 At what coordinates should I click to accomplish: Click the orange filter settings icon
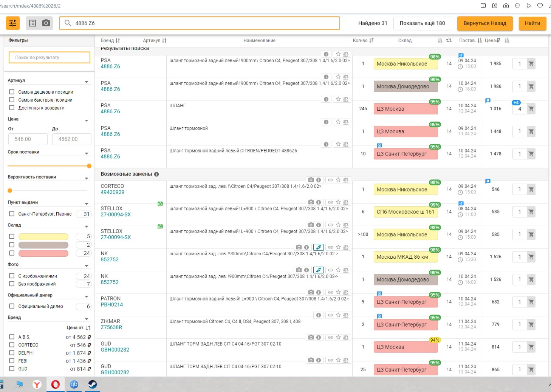point(13,23)
